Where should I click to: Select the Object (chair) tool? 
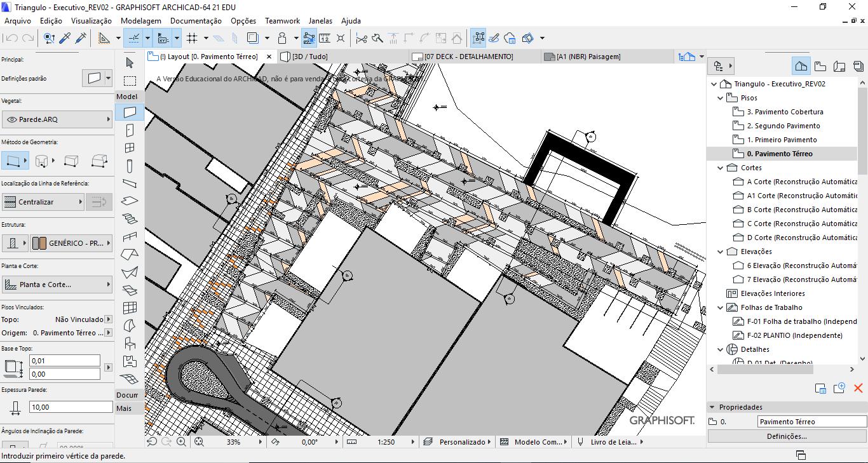tap(130, 344)
